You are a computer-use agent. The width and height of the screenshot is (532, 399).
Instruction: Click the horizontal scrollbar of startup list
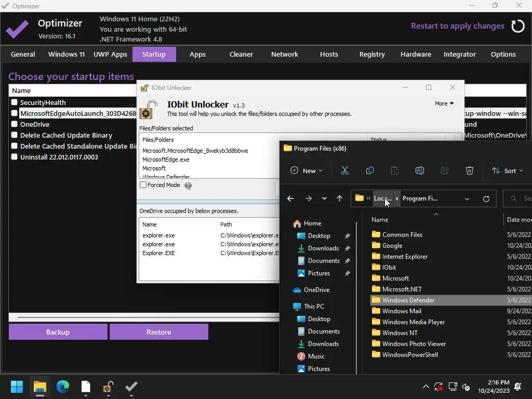tap(149, 317)
